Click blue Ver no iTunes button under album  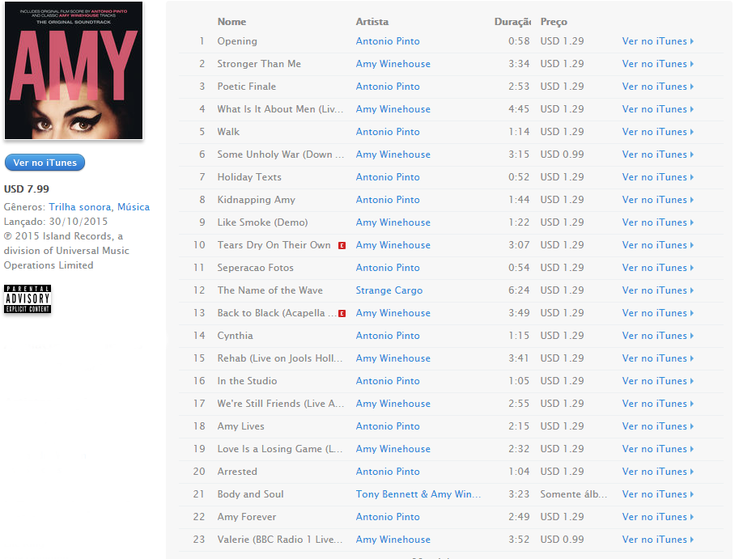click(45, 163)
